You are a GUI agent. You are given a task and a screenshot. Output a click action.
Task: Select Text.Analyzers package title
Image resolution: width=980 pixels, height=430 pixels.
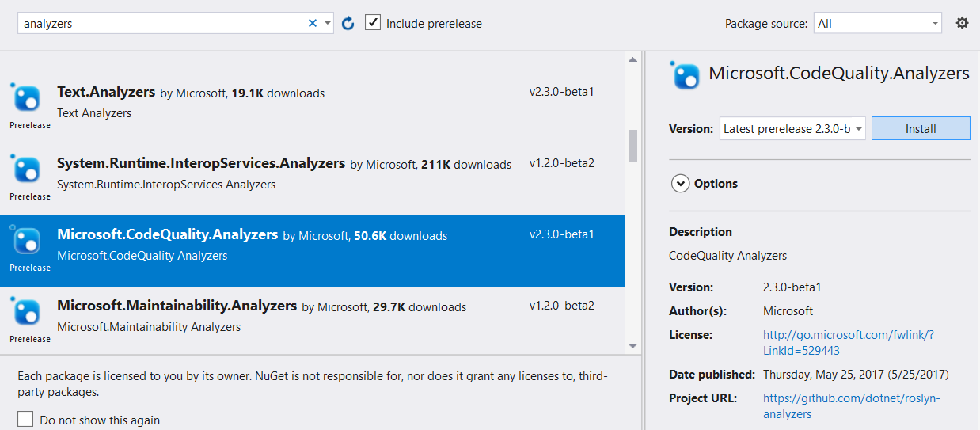click(x=106, y=92)
